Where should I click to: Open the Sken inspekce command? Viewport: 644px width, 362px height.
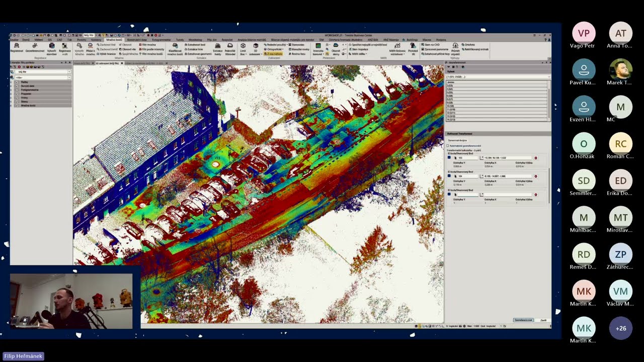click(358, 49)
